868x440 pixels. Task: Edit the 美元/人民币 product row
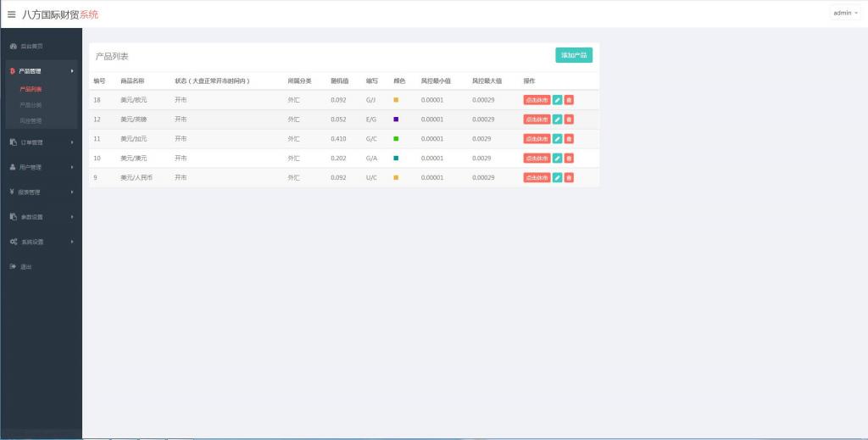click(x=557, y=178)
